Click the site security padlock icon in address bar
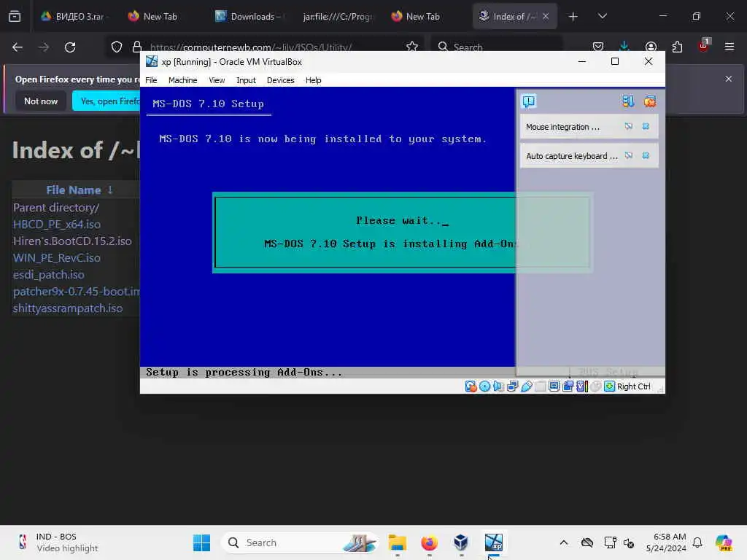Screen dimensions: 747x560 pyautogui.click(x=136, y=47)
